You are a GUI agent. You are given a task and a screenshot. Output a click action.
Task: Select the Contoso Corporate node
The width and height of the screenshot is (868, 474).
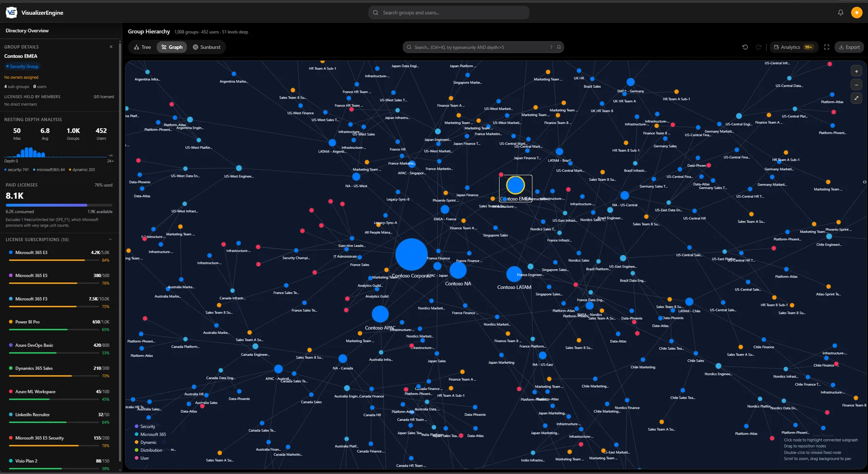click(x=411, y=254)
